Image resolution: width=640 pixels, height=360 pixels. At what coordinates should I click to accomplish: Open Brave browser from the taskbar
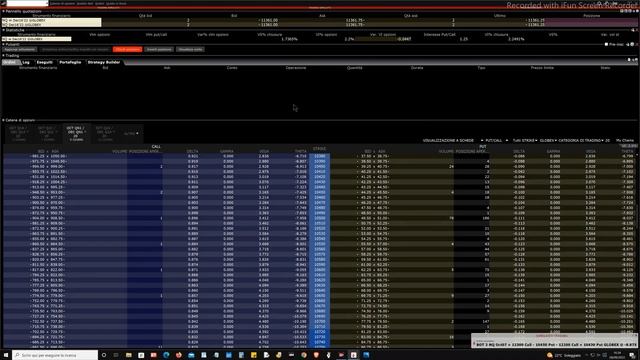click(x=316, y=355)
